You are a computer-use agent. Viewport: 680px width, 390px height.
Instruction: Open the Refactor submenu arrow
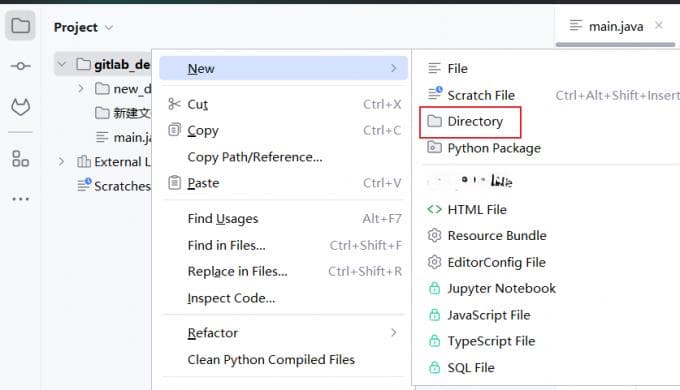pos(393,332)
